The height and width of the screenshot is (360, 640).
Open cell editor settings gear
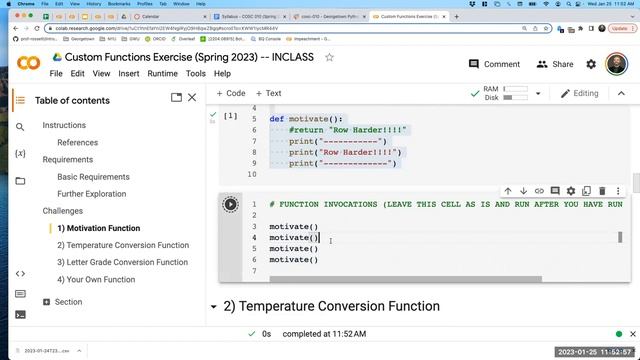571,191
